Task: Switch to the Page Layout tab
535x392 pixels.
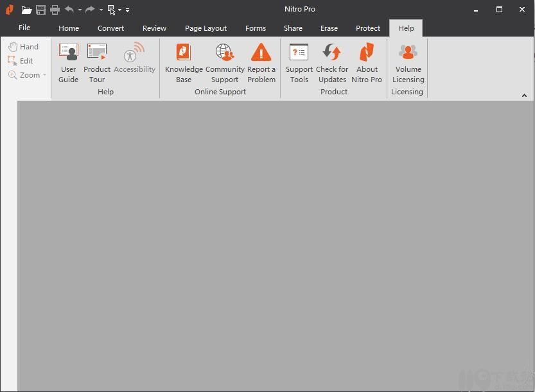Action: point(206,28)
